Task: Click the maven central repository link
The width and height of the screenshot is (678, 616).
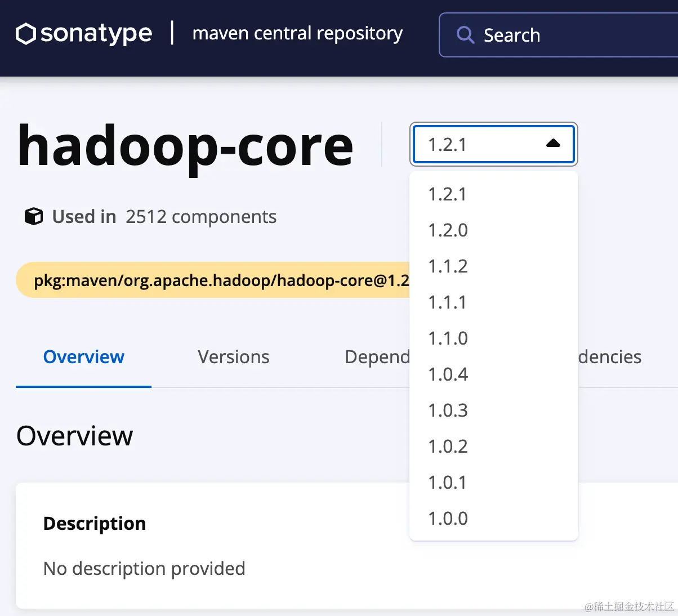Action: click(x=297, y=34)
